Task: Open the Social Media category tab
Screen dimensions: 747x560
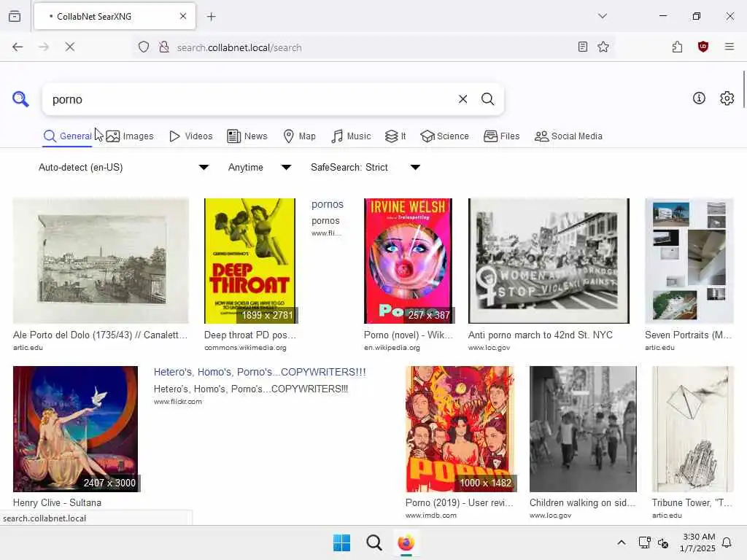Action: click(568, 136)
